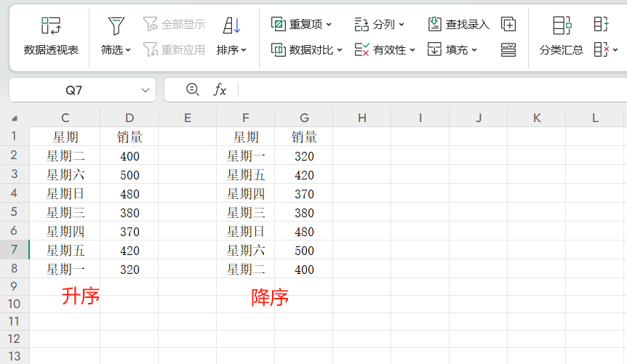Select column F header
The height and width of the screenshot is (364, 627).
246,118
